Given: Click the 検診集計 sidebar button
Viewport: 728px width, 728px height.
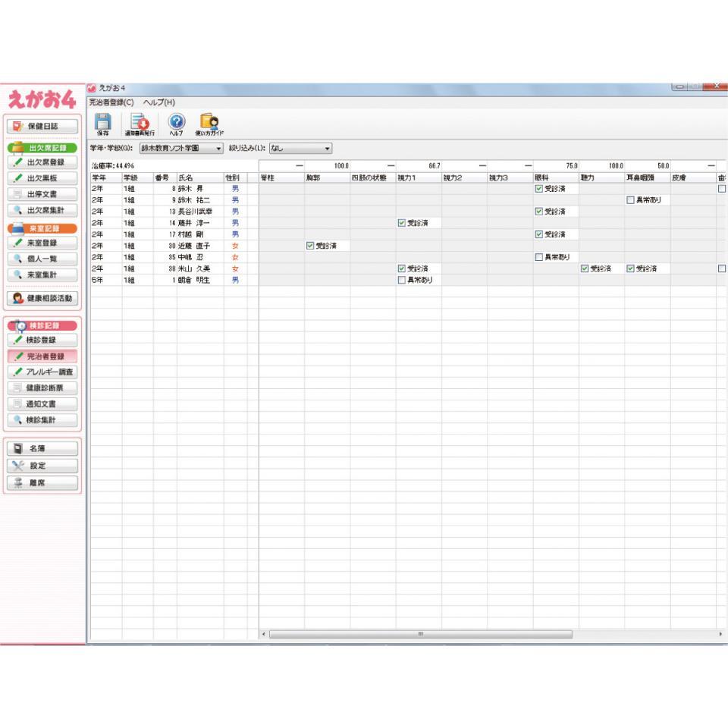Looking at the screenshot, I should [x=42, y=419].
